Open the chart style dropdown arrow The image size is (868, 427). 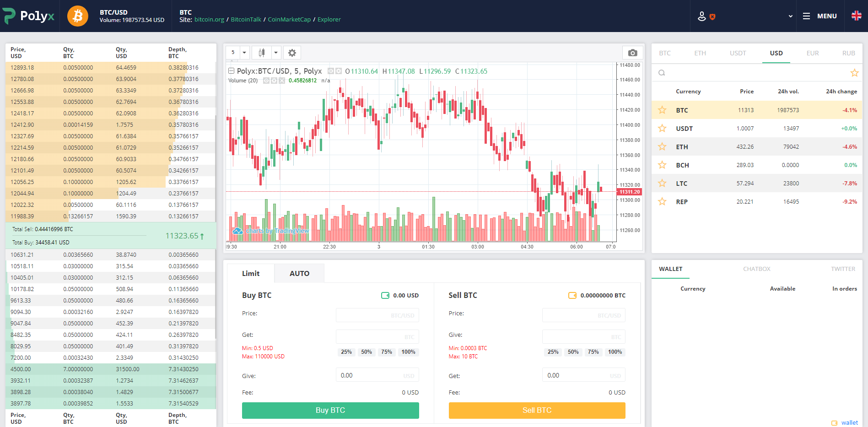point(276,53)
